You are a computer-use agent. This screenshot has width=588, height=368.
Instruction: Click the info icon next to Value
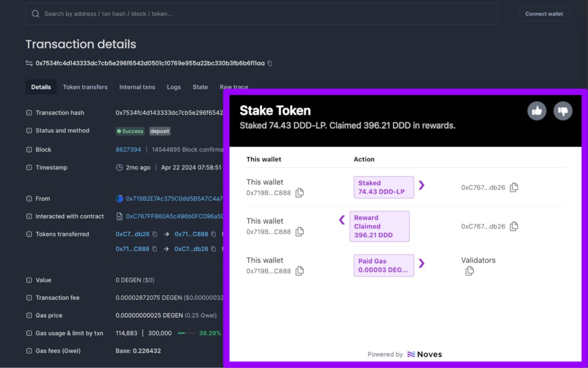(x=29, y=280)
